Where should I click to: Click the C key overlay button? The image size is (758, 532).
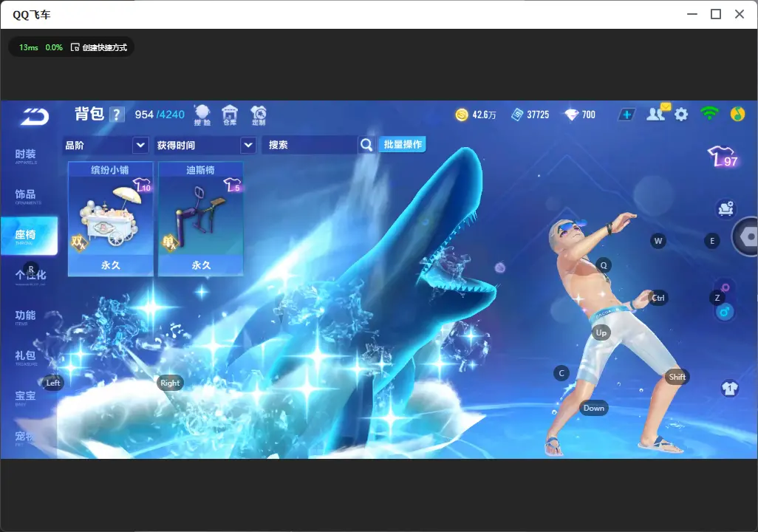tap(561, 373)
